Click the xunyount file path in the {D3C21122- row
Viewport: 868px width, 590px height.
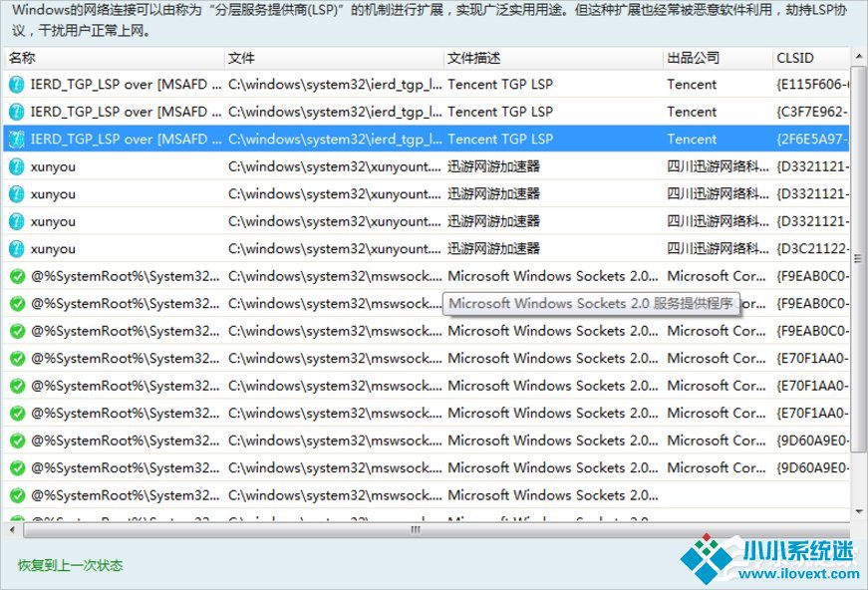(x=335, y=248)
